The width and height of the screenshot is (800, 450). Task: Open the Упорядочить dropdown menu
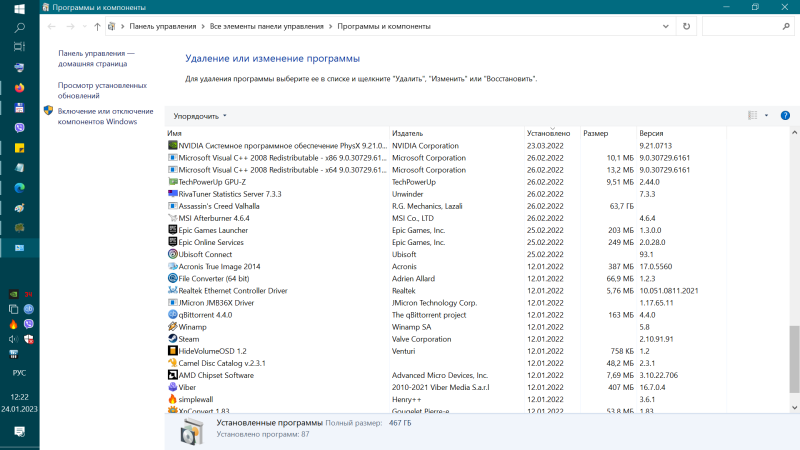coord(199,116)
